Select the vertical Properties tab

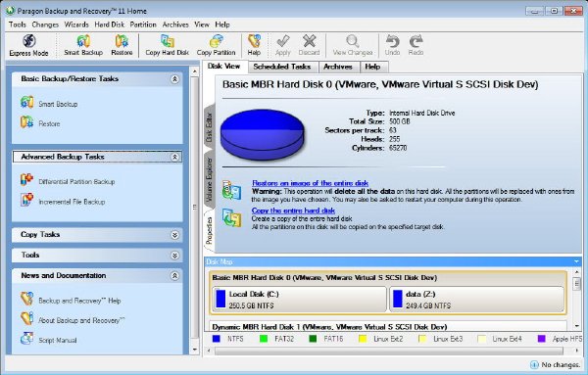pos(210,230)
